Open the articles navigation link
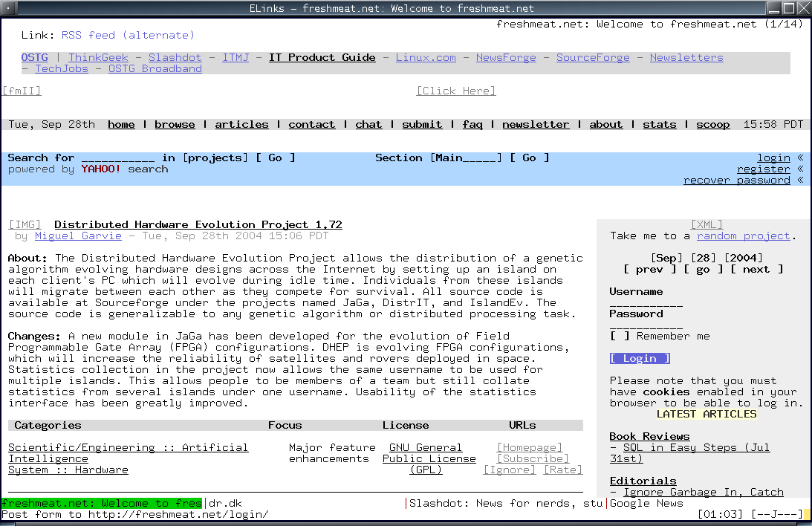Viewport: 812px width, 526px height. (x=242, y=125)
